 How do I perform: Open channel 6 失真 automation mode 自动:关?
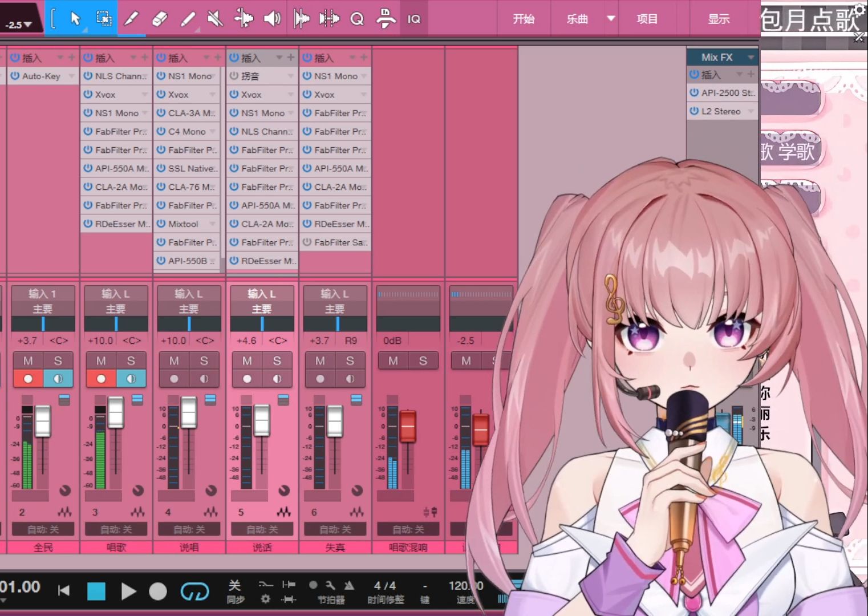(335, 529)
